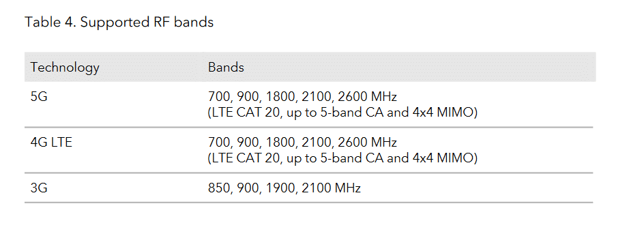The width and height of the screenshot is (644, 249).
Task: Click '2600 MHz' in the 4G LTE row
Action: [367, 143]
